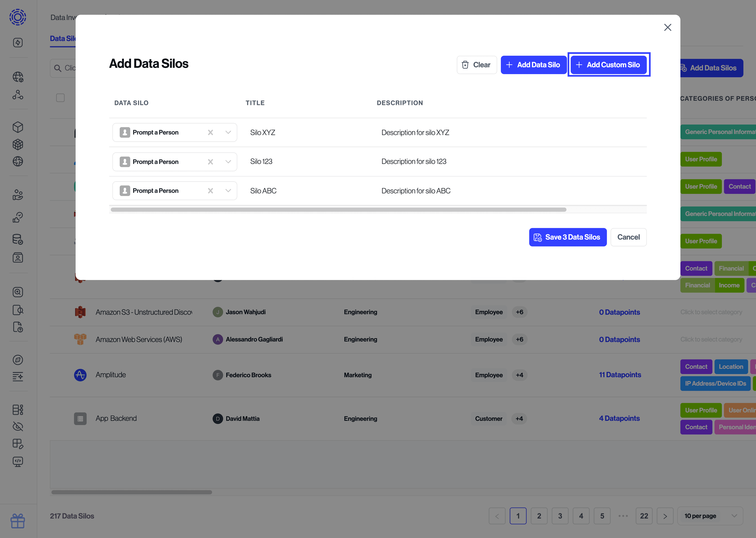Open the code monitor sidebar icon
Image resolution: width=756 pixels, height=538 pixels.
point(18,462)
